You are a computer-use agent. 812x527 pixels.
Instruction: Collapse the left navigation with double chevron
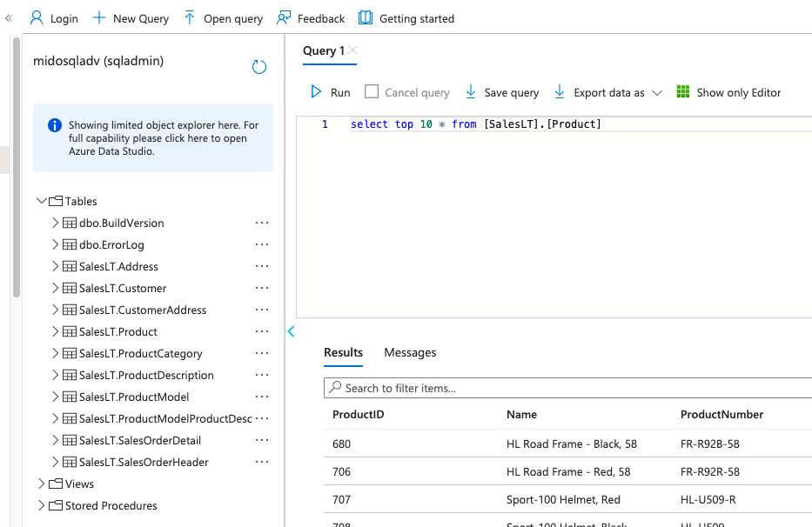9,18
